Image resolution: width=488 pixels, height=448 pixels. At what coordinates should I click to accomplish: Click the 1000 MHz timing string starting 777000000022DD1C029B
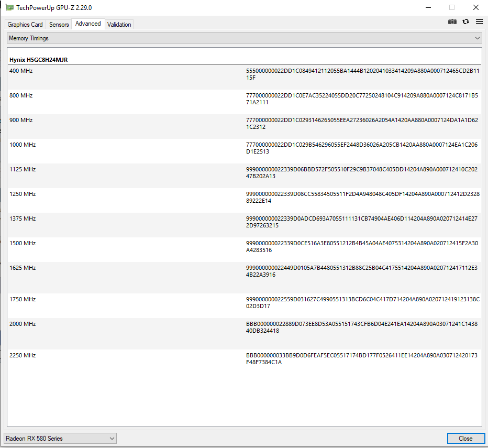coord(362,148)
